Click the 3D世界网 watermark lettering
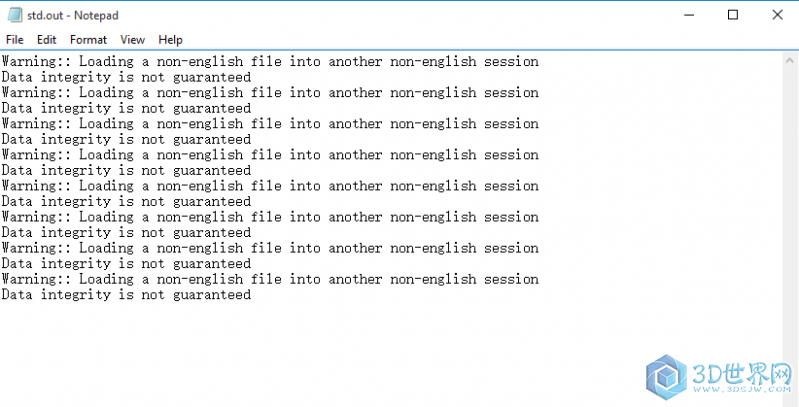The image size is (799, 407). pyautogui.click(x=741, y=374)
